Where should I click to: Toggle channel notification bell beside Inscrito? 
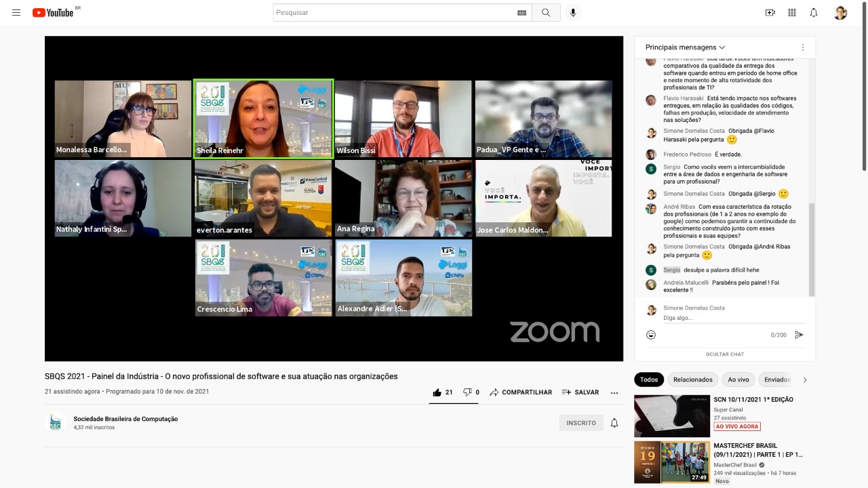pyautogui.click(x=614, y=423)
